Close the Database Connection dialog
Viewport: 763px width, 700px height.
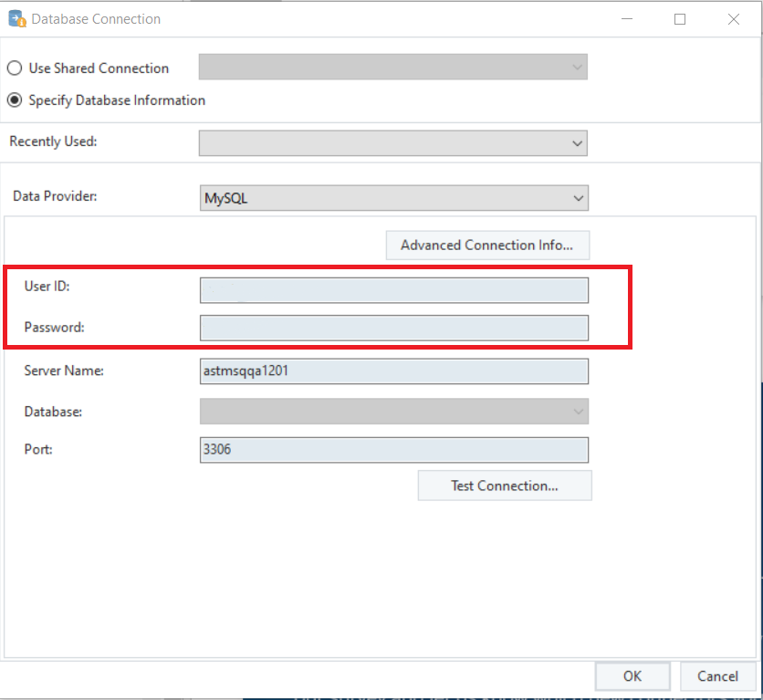734,18
